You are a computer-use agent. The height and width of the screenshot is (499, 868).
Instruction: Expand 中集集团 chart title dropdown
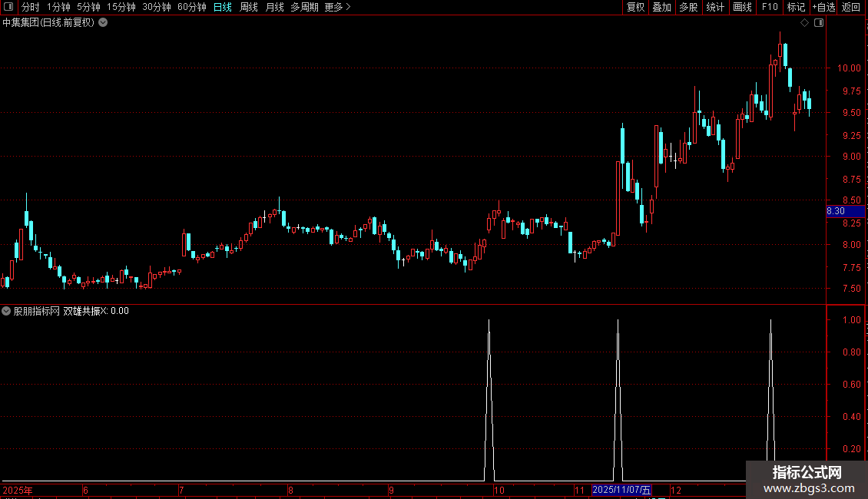(103, 23)
